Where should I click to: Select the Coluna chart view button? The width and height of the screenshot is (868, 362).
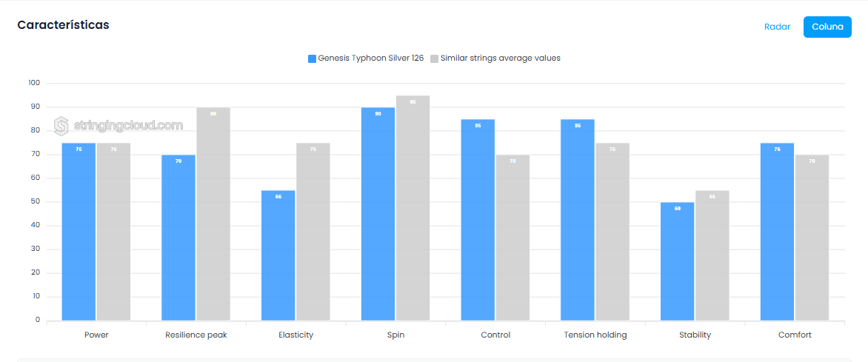coord(827,27)
